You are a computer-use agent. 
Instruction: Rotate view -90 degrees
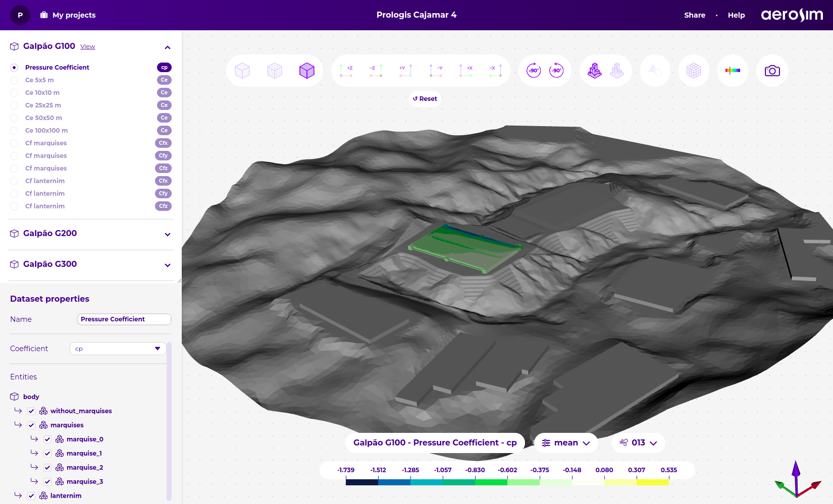tap(556, 71)
